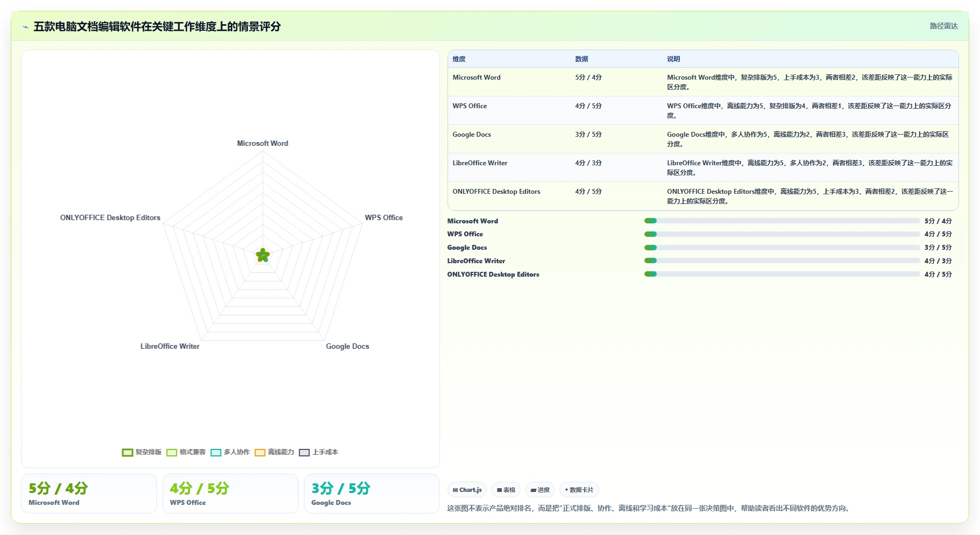Screen dimensions: 980x535
Task: Click Google Docs axis label on radar
Action: point(347,347)
